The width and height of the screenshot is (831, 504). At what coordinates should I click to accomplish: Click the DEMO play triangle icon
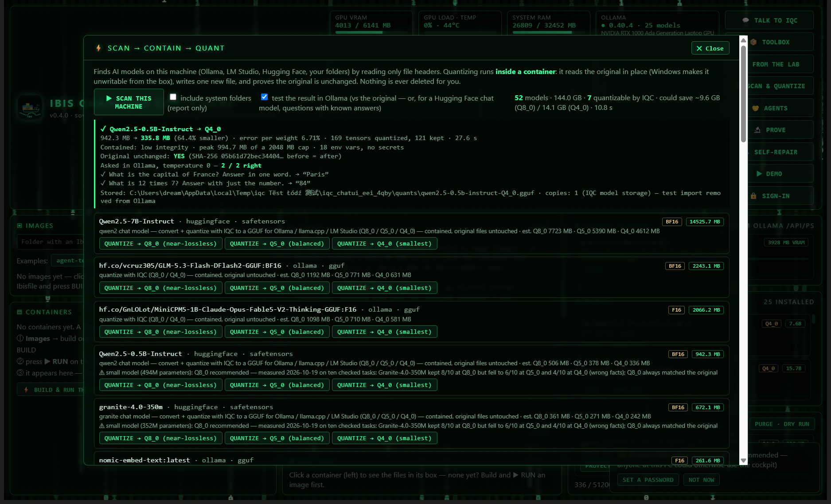(x=759, y=174)
